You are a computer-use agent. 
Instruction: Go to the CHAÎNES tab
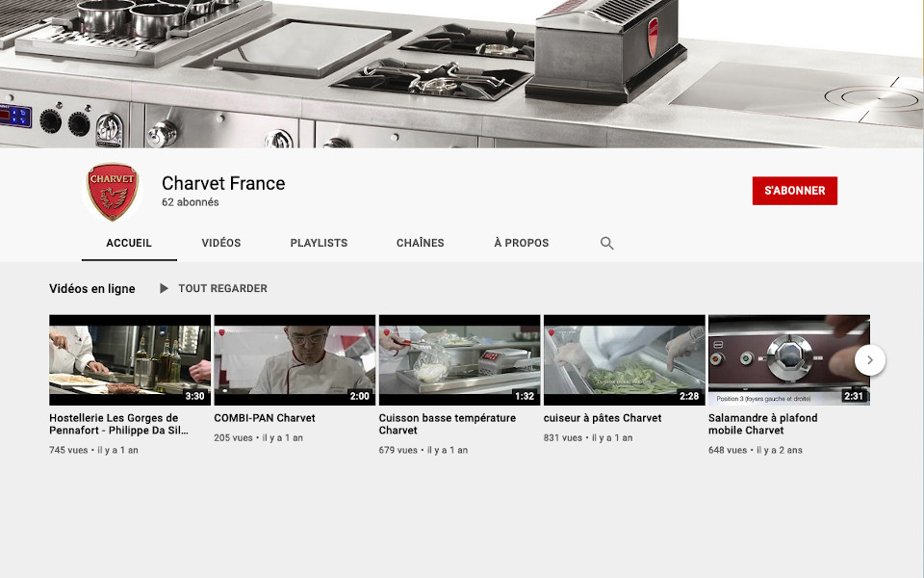tap(421, 243)
